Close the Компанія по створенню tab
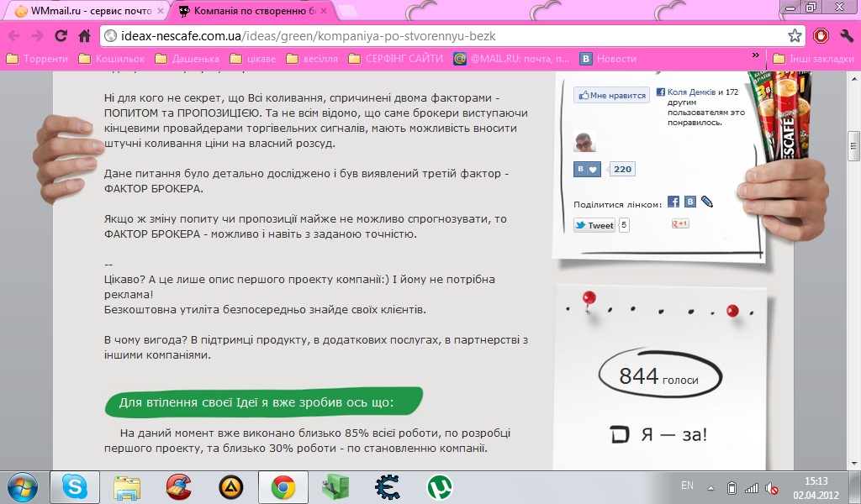861x504 pixels. tap(324, 11)
